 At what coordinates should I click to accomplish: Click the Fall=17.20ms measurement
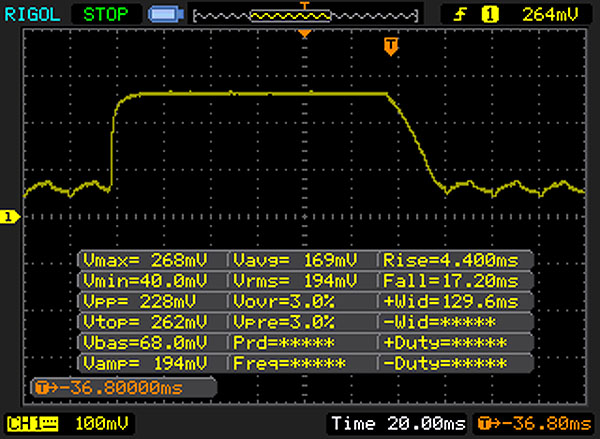453,279
